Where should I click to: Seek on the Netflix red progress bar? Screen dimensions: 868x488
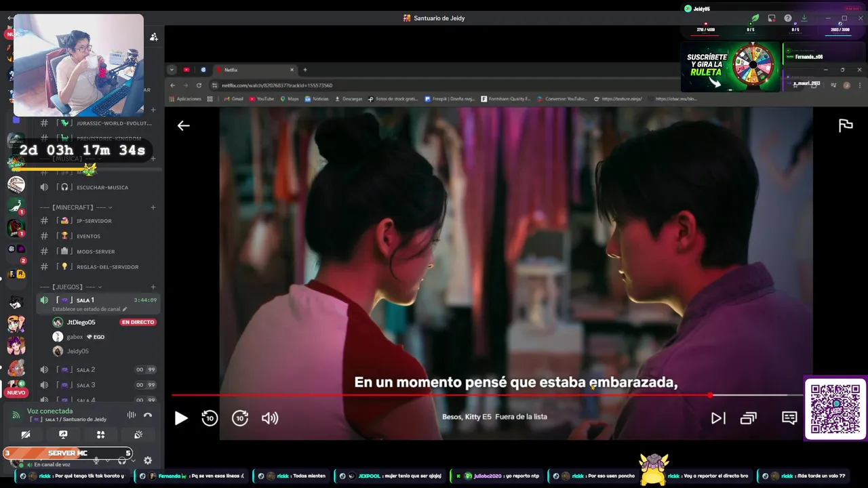(x=441, y=395)
